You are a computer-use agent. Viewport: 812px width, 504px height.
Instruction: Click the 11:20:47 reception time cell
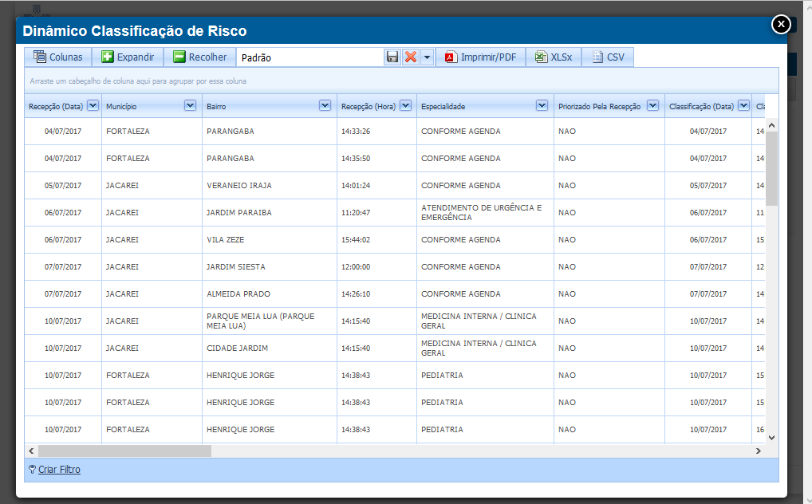coord(376,212)
